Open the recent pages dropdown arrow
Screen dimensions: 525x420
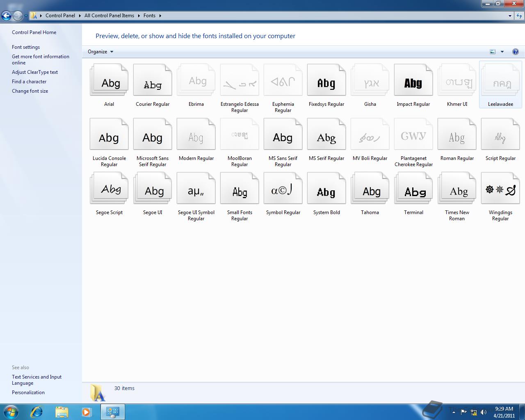[x=26, y=16]
